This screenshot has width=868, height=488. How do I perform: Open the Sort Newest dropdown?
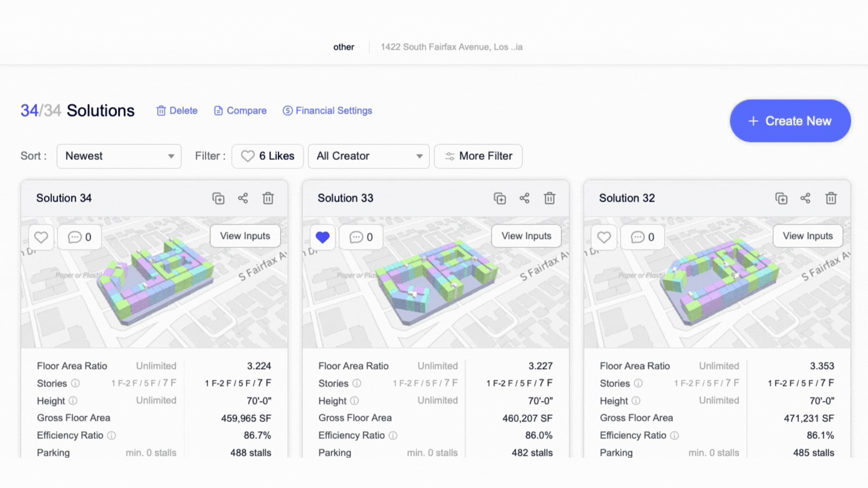click(119, 156)
